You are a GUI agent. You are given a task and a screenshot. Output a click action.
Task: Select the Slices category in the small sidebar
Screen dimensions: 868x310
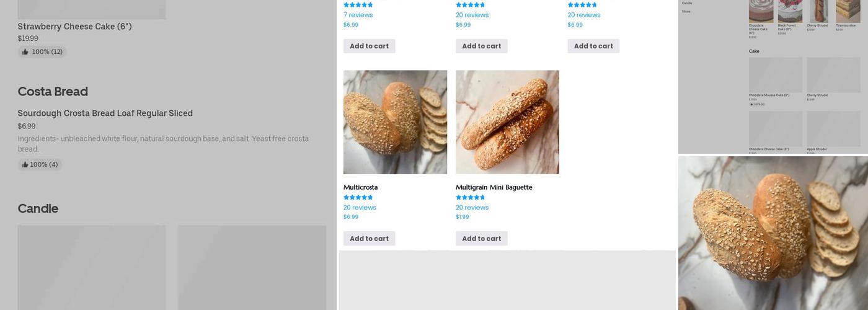click(x=686, y=11)
